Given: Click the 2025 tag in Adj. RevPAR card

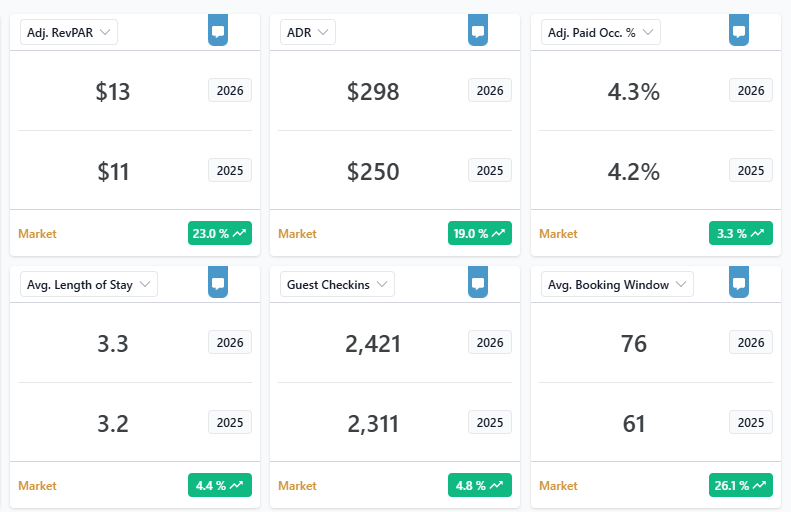Looking at the screenshot, I should click(230, 170).
